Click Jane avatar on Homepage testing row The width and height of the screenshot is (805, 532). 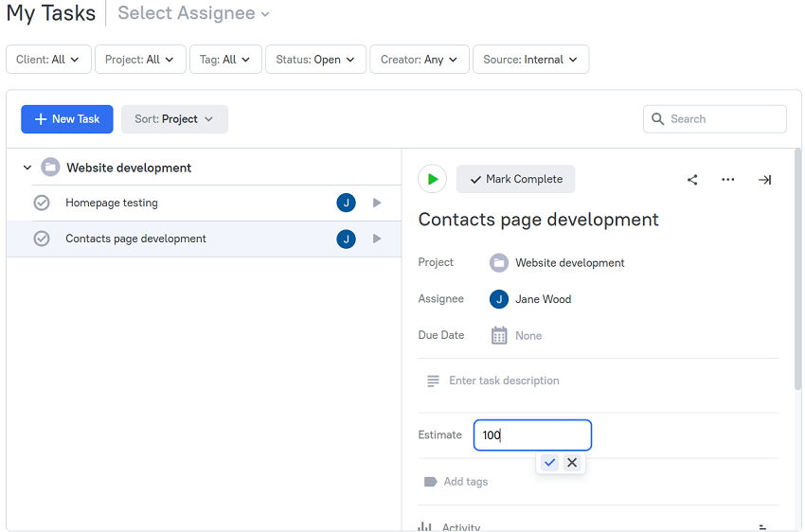pos(346,203)
